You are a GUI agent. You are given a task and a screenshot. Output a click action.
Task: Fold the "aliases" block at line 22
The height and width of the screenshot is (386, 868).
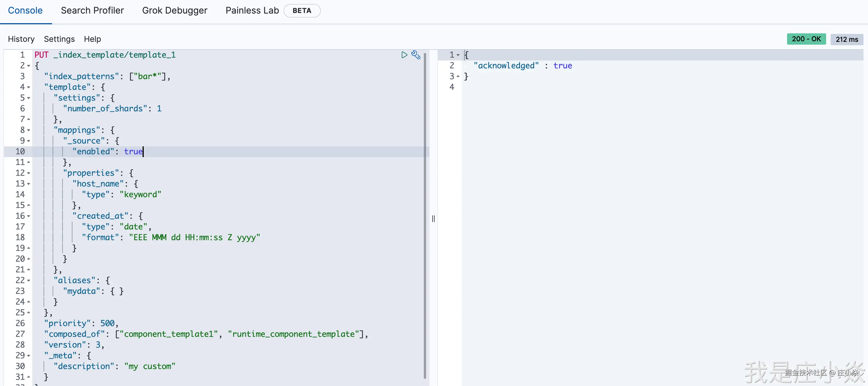(x=29, y=281)
